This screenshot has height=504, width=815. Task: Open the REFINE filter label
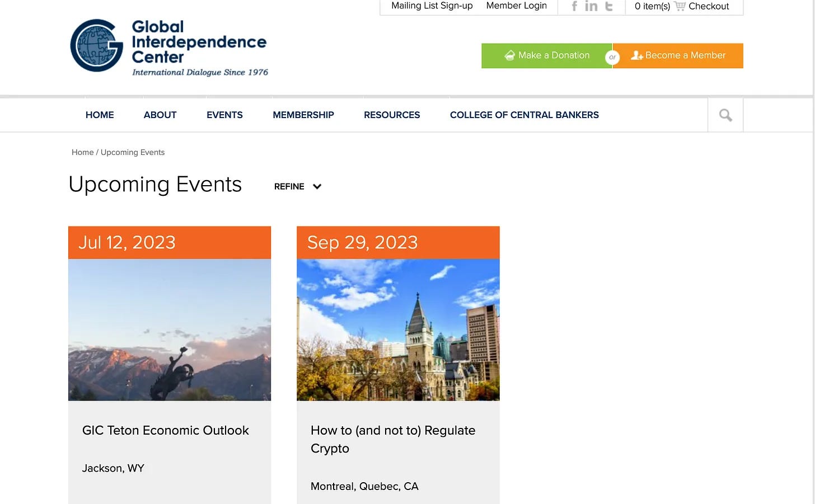pyautogui.click(x=289, y=187)
